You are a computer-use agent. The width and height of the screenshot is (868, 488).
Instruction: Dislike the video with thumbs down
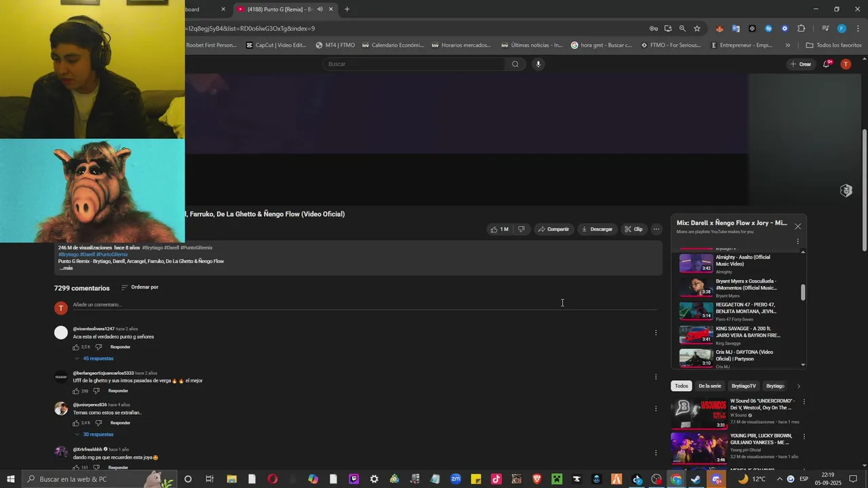(x=521, y=229)
